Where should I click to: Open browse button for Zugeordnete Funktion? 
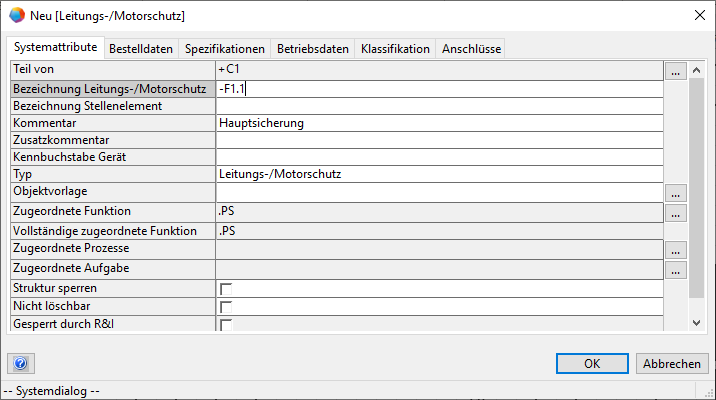677,212
